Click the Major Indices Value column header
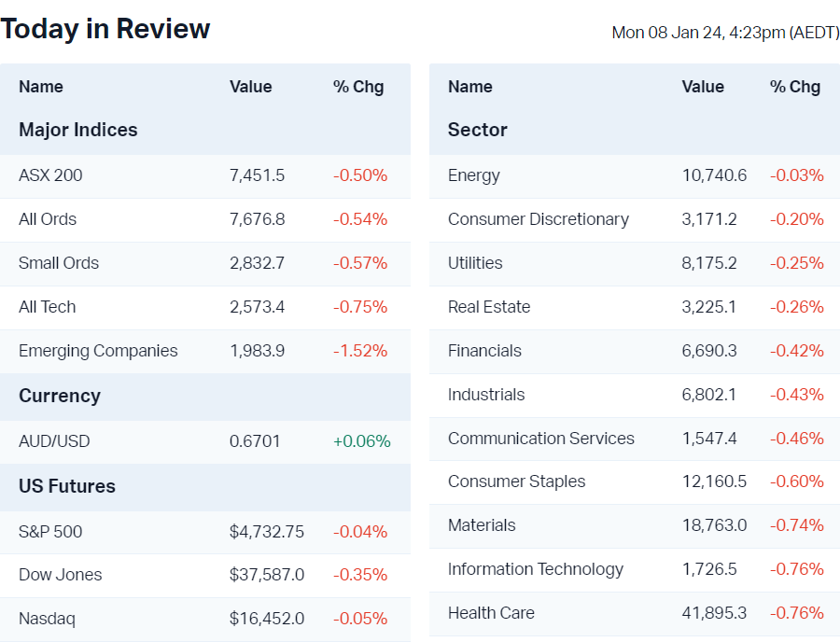 pos(251,87)
